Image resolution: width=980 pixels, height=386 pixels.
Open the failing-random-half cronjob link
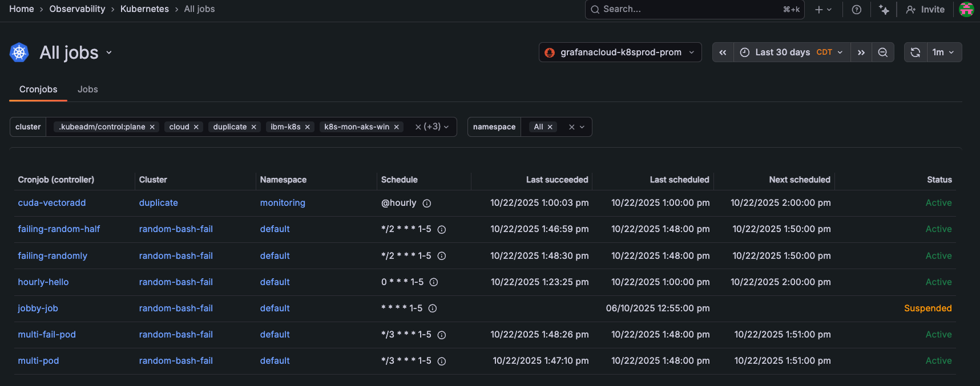(59, 229)
